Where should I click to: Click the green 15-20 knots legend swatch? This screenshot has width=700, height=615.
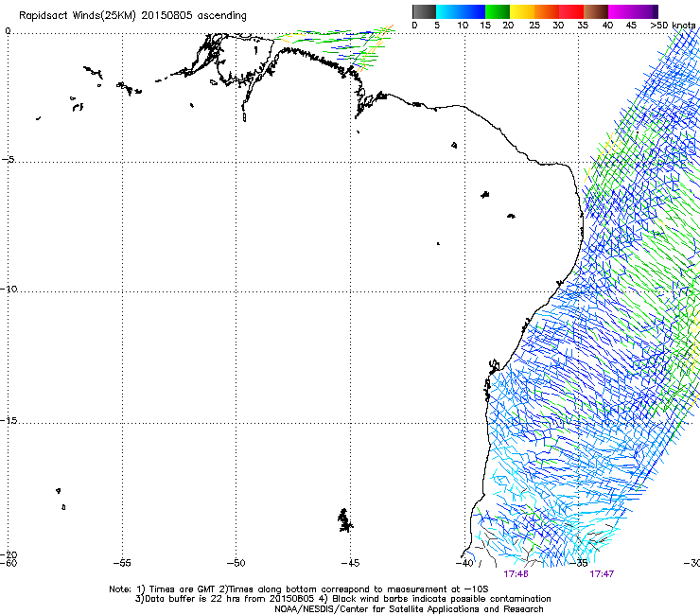[x=498, y=11]
